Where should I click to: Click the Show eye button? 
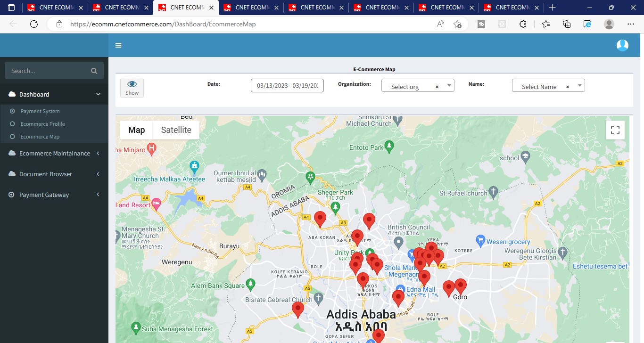point(132,88)
